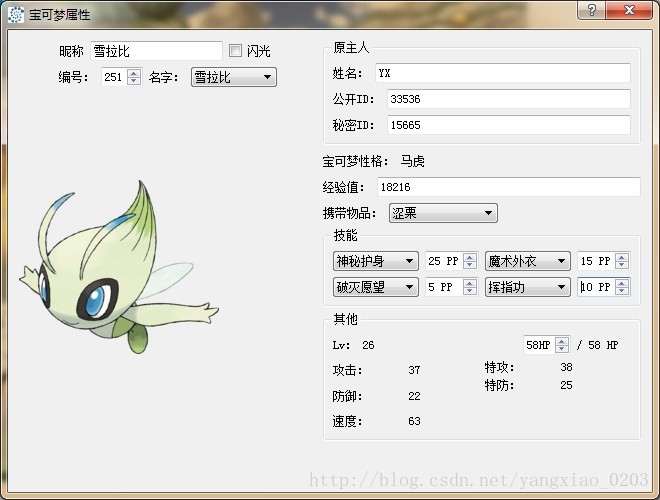Click the app icon in the title bar
This screenshot has height=500, width=660.
point(16,15)
